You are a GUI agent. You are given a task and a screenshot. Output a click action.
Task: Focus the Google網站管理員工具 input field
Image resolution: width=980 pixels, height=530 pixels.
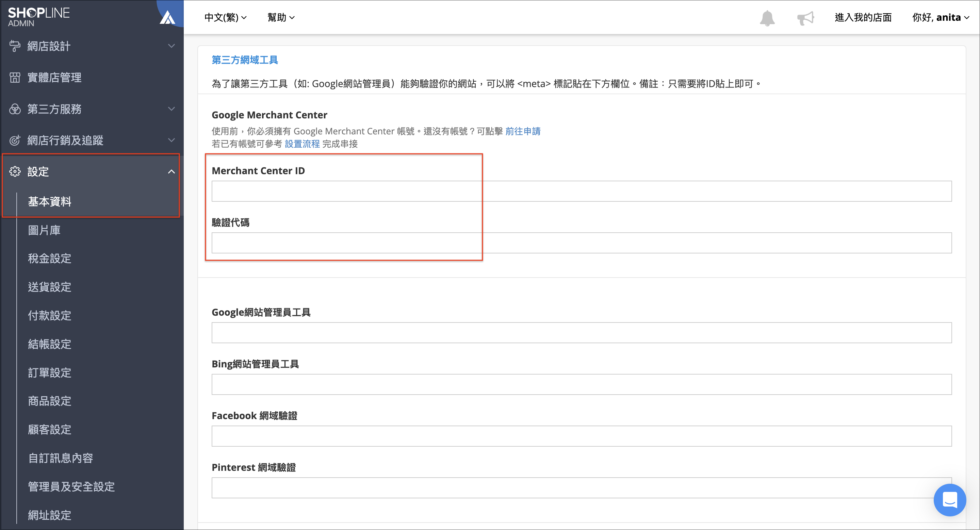click(x=582, y=333)
